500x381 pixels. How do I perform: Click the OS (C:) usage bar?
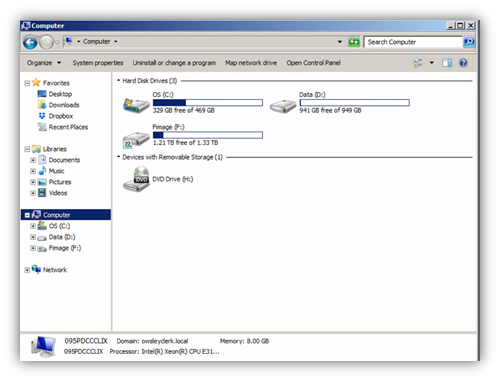pyautogui.click(x=208, y=103)
